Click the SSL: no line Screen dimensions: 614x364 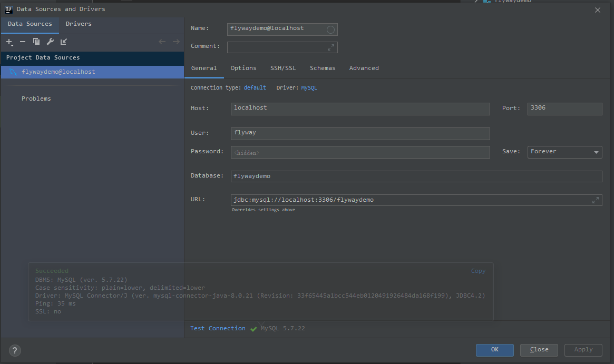point(48,311)
